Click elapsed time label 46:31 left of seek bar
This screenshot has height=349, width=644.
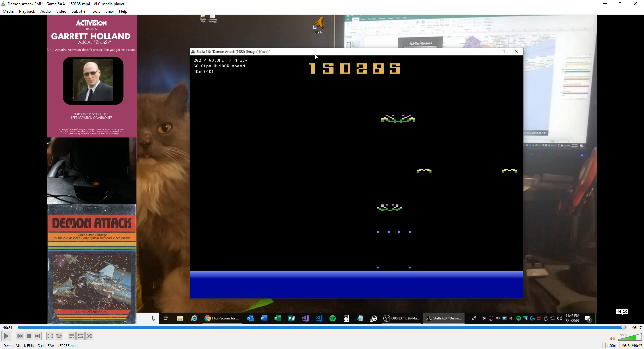point(8,328)
